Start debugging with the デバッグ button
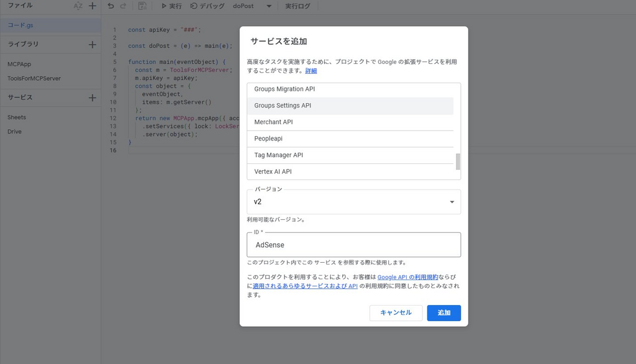Image resolution: width=636 pixels, height=364 pixels. coord(205,6)
